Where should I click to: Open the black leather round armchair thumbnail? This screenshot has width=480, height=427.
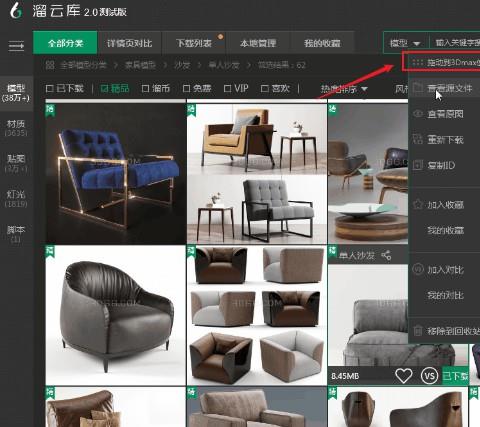(115, 315)
